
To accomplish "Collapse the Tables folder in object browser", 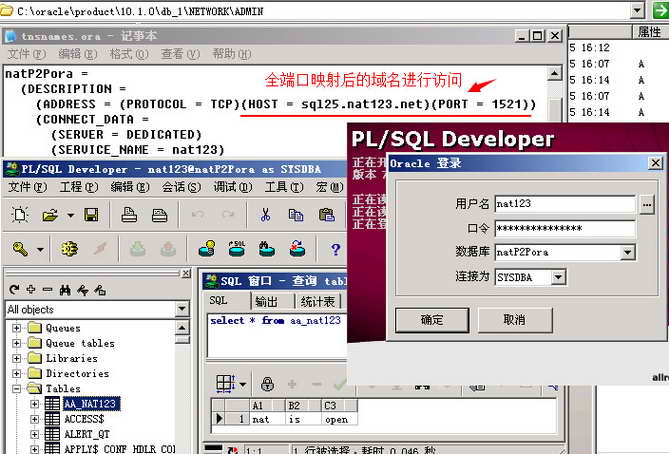I will pos(17,388).
